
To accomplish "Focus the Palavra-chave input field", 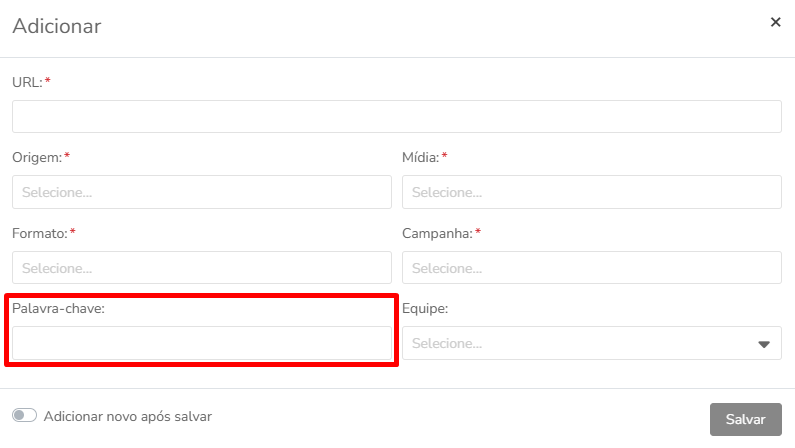I will [x=202, y=343].
